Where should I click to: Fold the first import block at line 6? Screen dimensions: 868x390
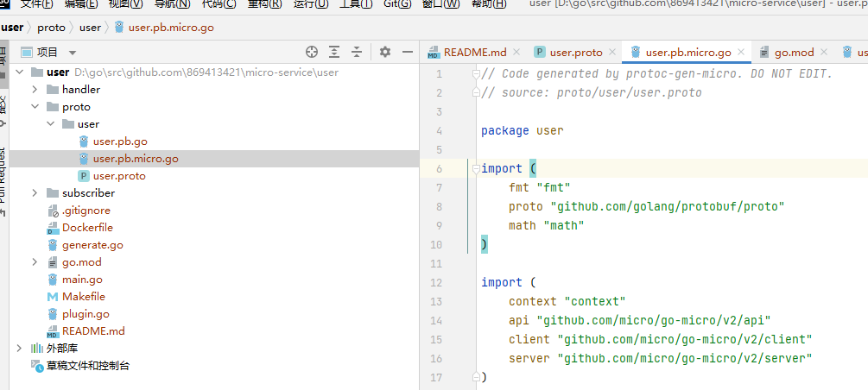(x=475, y=169)
